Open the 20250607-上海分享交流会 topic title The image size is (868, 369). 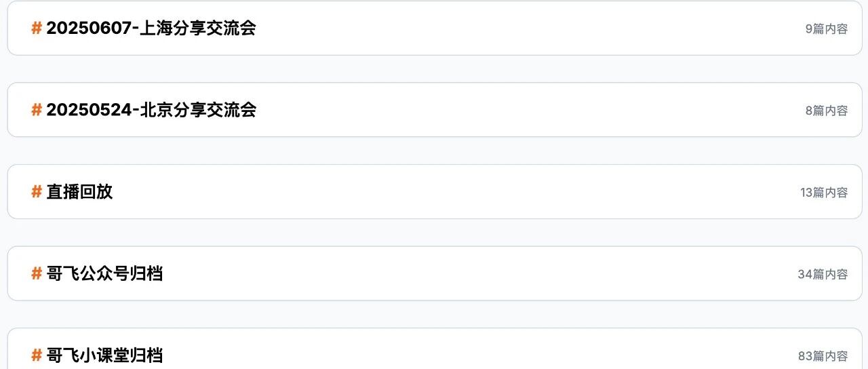point(151,28)
